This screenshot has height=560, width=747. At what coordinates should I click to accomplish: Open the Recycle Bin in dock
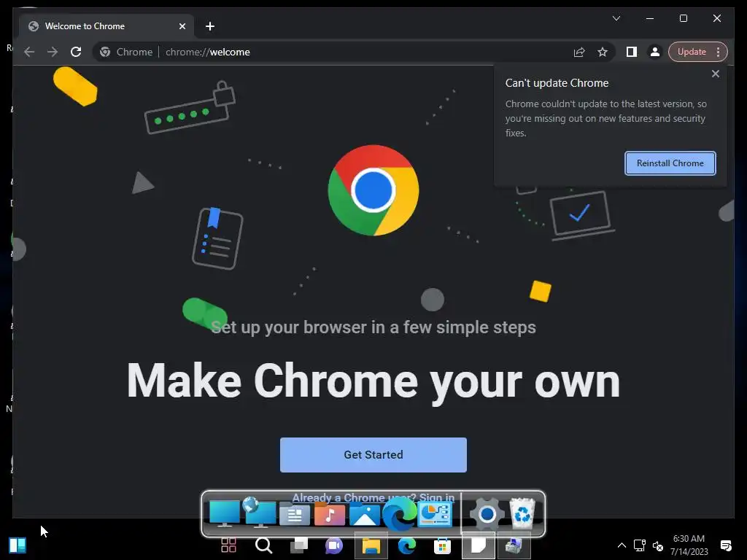pyautogui.click(x=522, y=513)
